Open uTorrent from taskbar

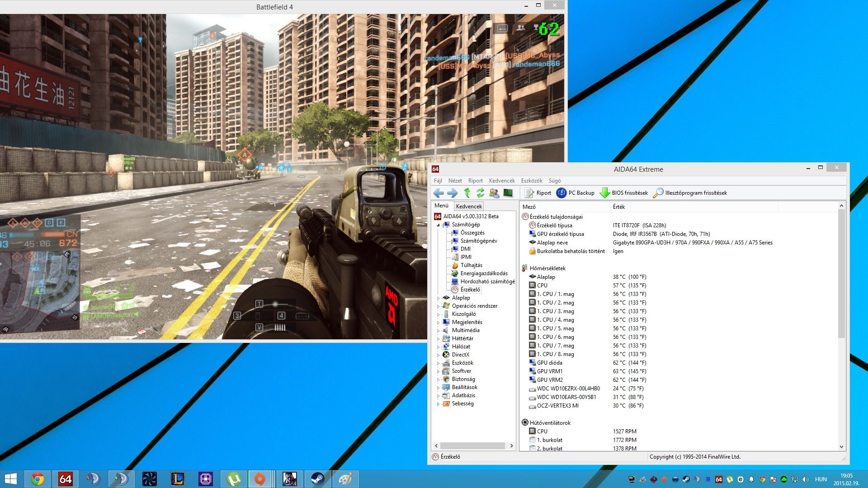(234, 479)
